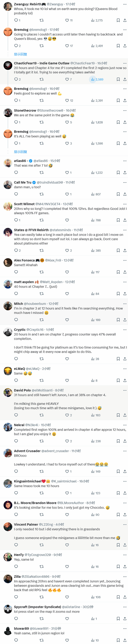Reply to Mitch's chapter 3 tweet
The height and width of the screenshot is (644, 128).
[x=16, y=320]
